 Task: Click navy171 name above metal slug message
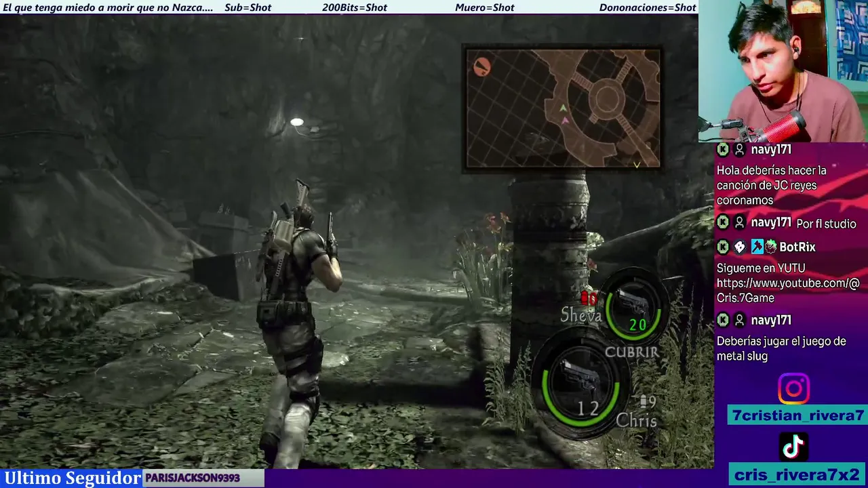(771, 320)
